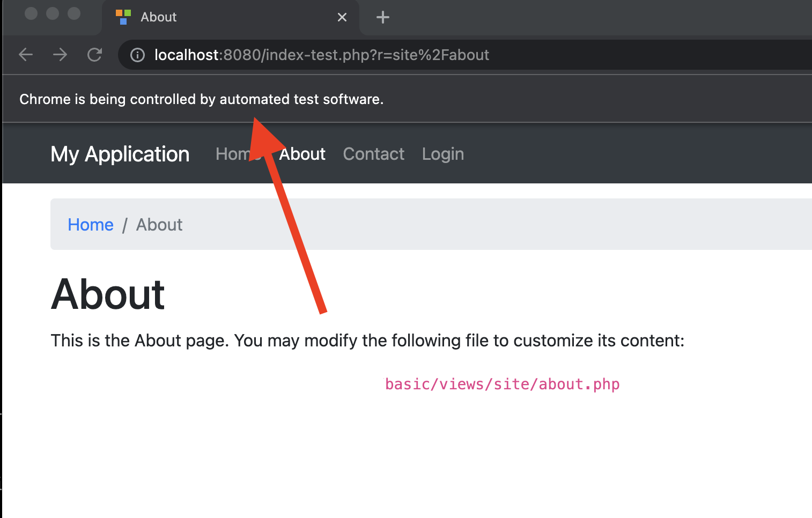Click the browser back arrow
This screenshot has height=518, width=812.
pos(26,55)
